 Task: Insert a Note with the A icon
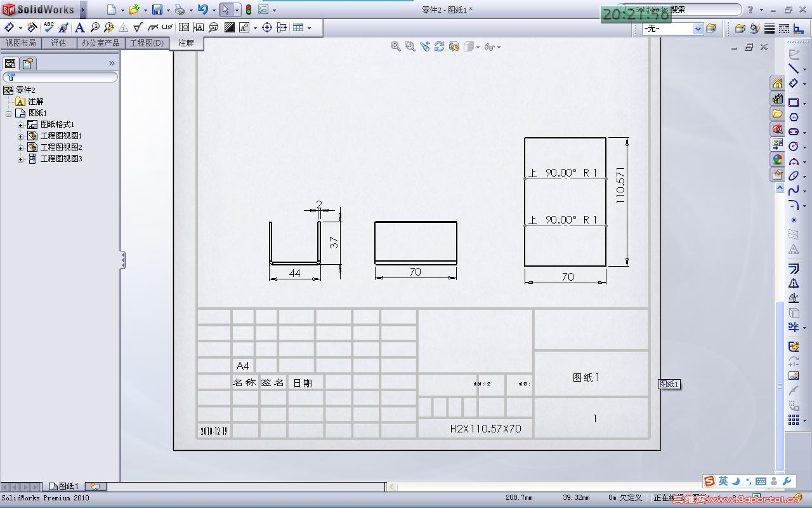coord(79,27)
